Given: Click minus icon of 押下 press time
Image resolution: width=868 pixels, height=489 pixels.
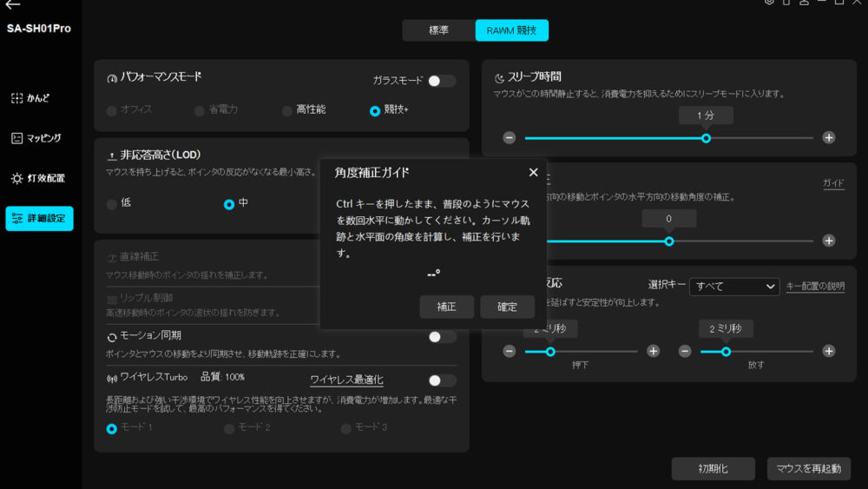Looking at the screenshot, I should click(x=510, y=351).
